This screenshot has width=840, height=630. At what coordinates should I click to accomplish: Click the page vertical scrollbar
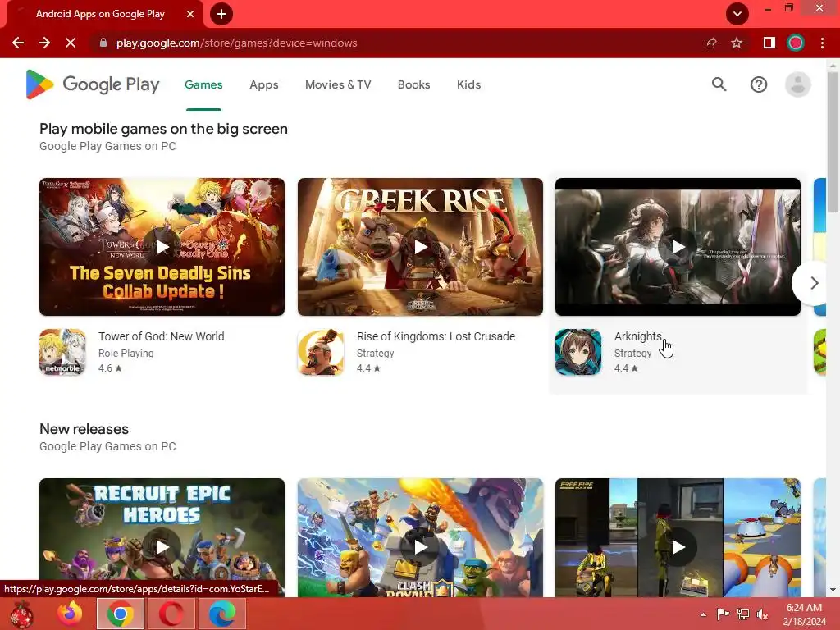click(833, 143)
